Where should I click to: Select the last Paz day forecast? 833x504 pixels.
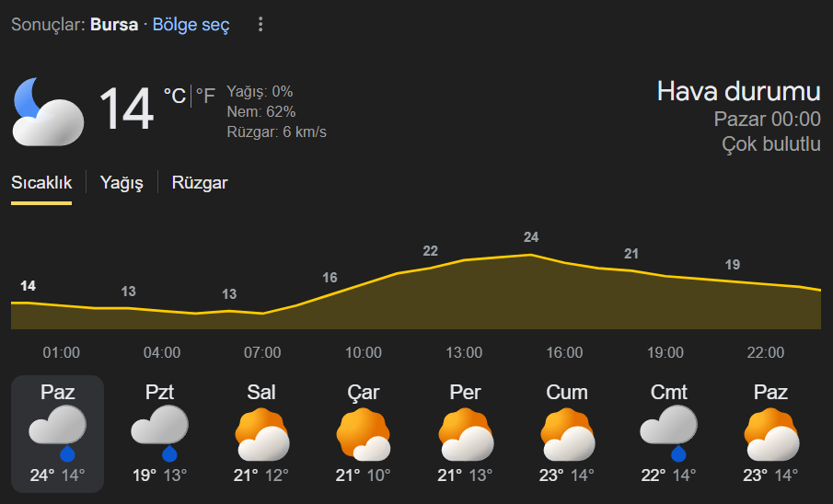click(x=770, y=434)
